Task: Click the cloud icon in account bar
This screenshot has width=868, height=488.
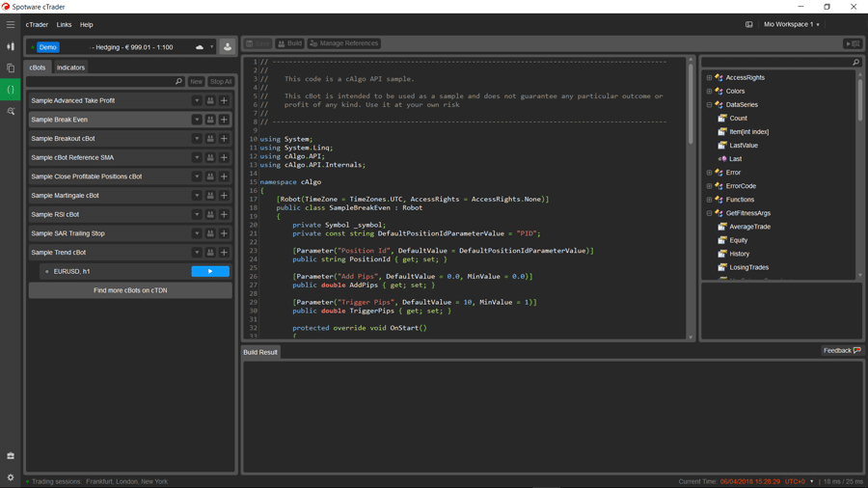Action: [x=200, y=47]
